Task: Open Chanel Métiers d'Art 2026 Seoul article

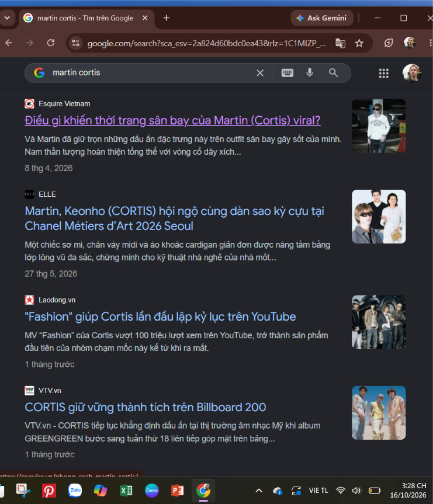Action: tap(174, 218)
